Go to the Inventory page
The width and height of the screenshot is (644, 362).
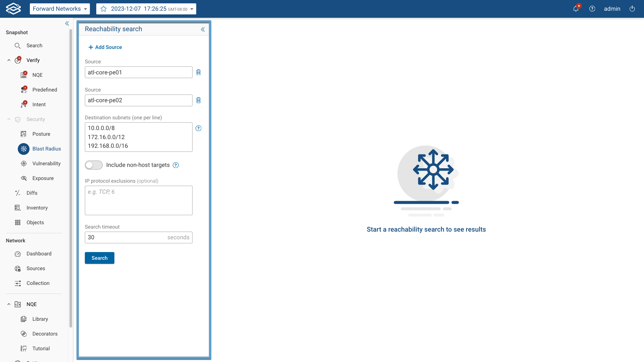tap(37, 208)
